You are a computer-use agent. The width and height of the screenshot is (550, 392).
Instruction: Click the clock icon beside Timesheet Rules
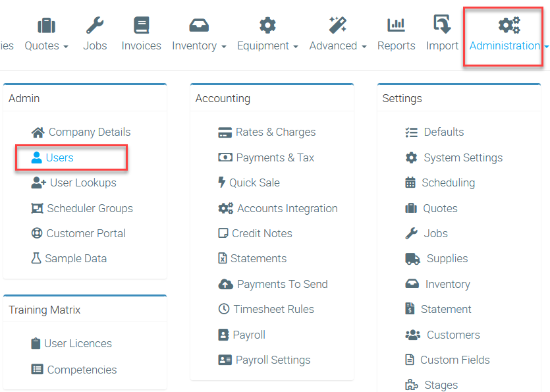223,309
